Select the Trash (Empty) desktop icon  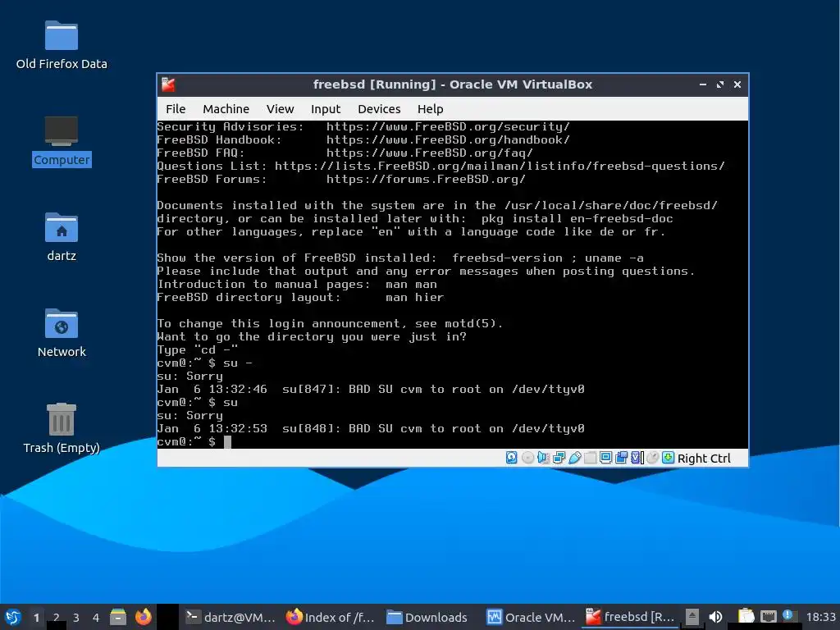62,428
